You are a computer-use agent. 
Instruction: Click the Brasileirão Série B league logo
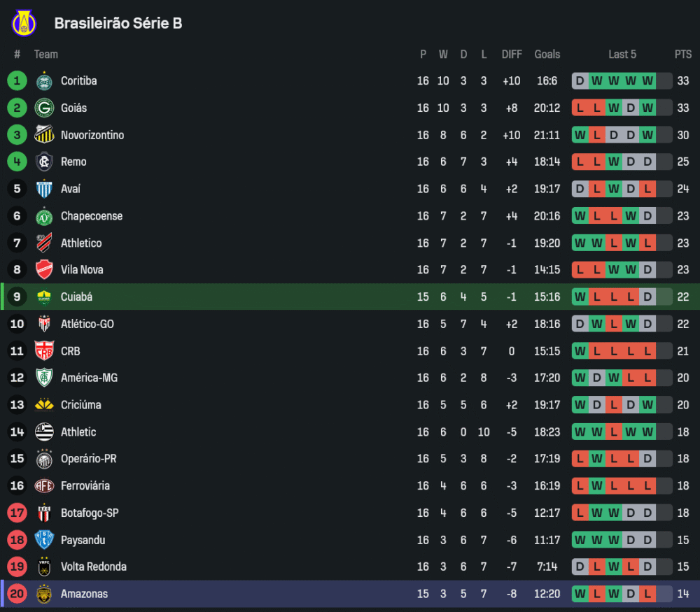click(23, 22)
